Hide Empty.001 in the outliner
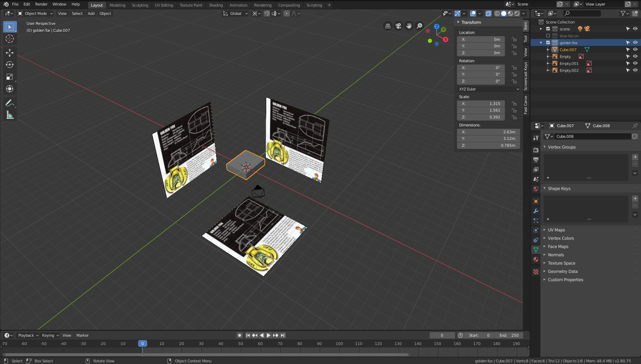Viewport: 641px width, 364px height. [x=635, y=64]
